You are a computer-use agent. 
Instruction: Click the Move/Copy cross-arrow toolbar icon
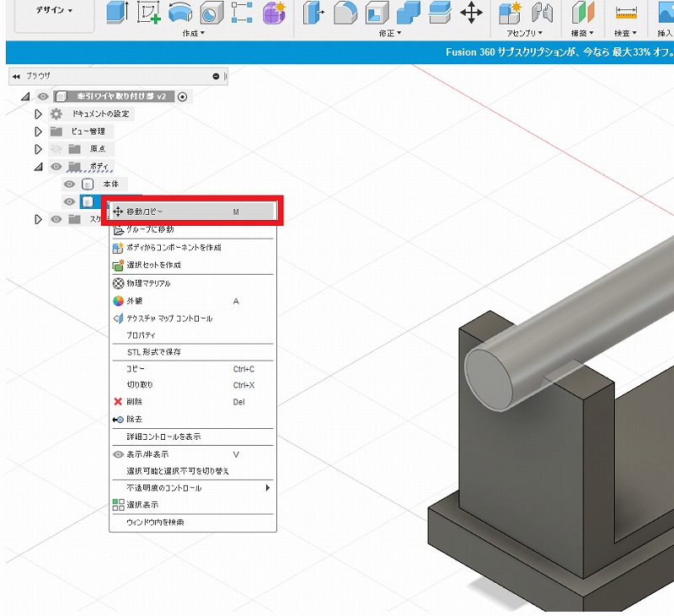(x=471, y=12)
